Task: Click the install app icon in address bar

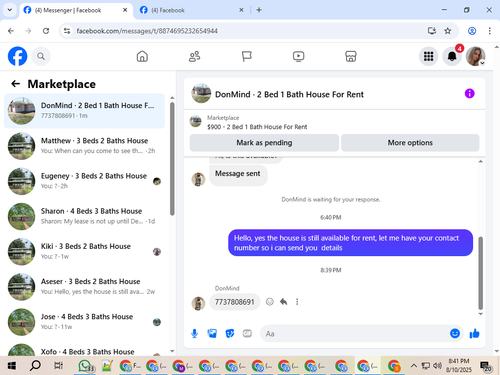Action: coord(432,31)
